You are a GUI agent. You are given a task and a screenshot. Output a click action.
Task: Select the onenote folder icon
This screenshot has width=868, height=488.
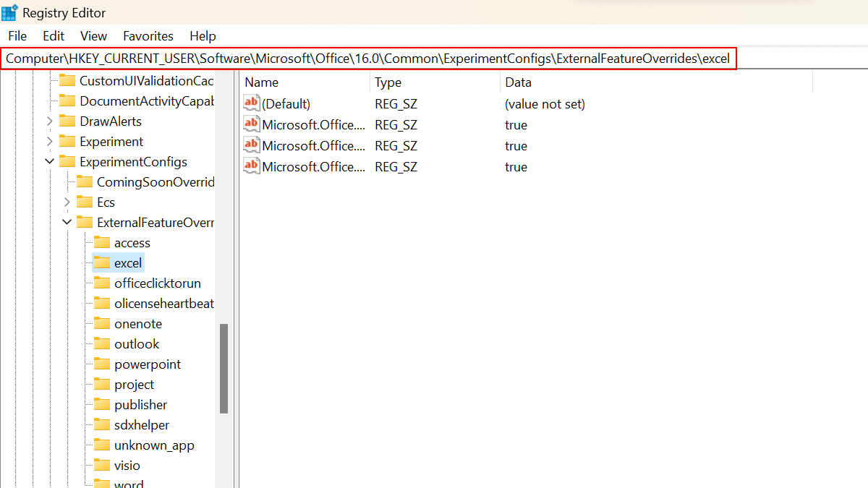[x=102, y=324]
